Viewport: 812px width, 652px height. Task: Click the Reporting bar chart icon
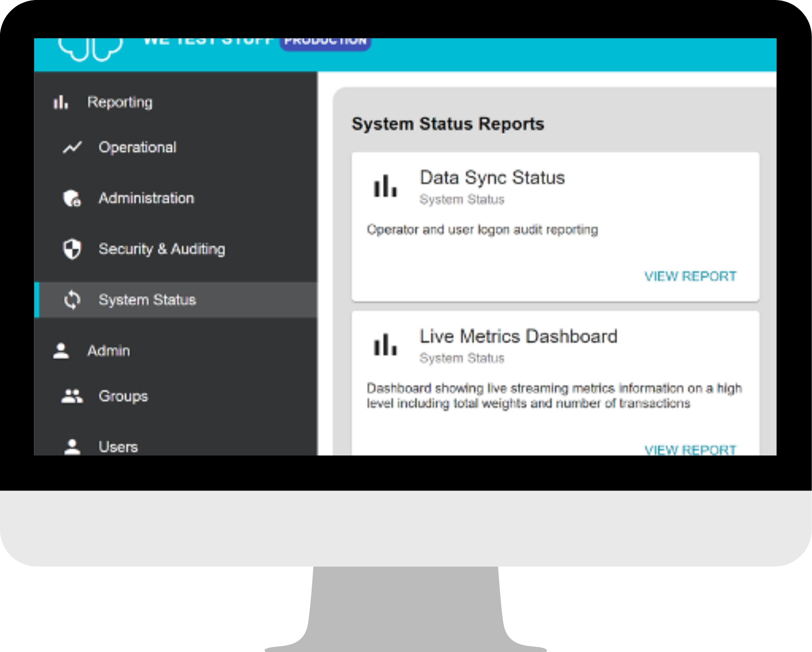pos(61,102)
